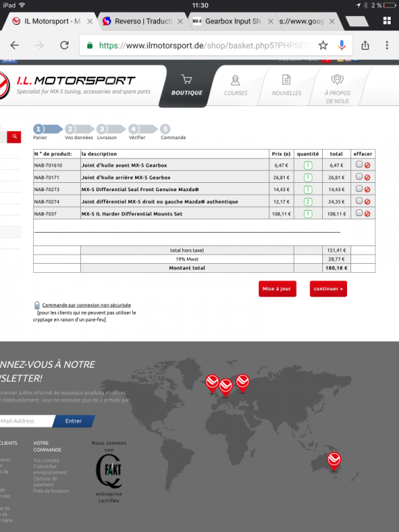Viewport: 399px width, 532px height.
Task: Edit quantity field for NAB-7037
Action: coord(308,214)
